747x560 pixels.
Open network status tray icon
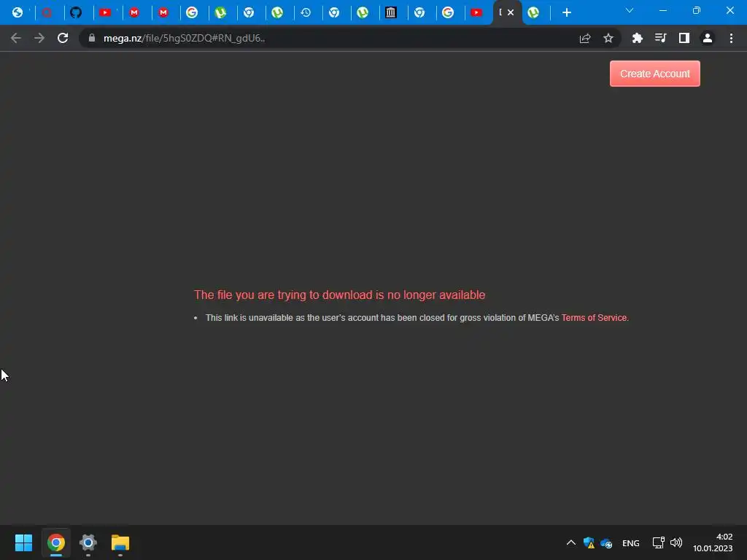point(659,542)
